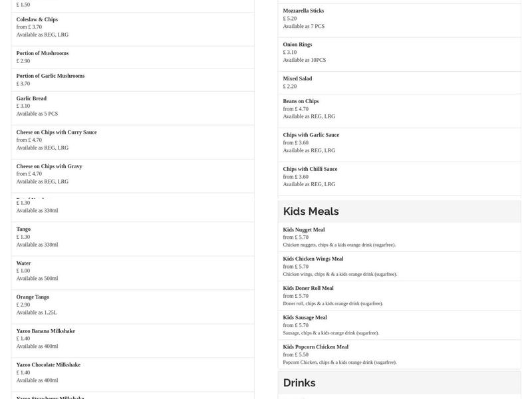
Task: Select the Kids Nugget Meal
Action: click(x=399, y=237)
